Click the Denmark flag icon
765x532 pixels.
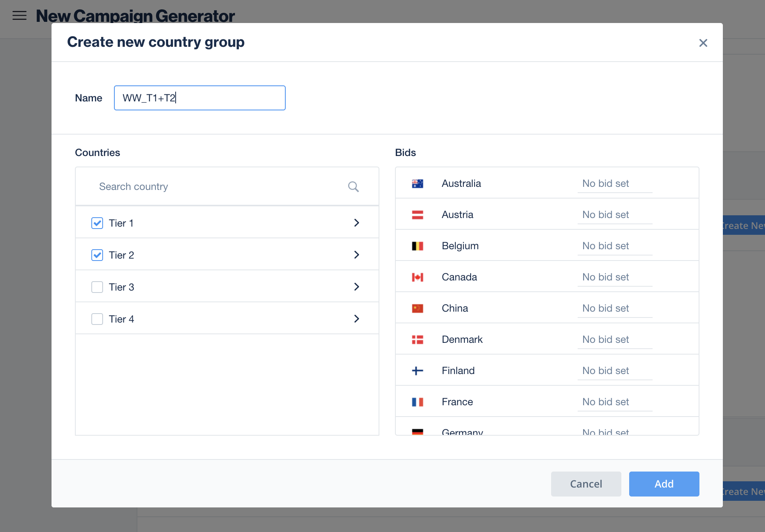(418, 340)
